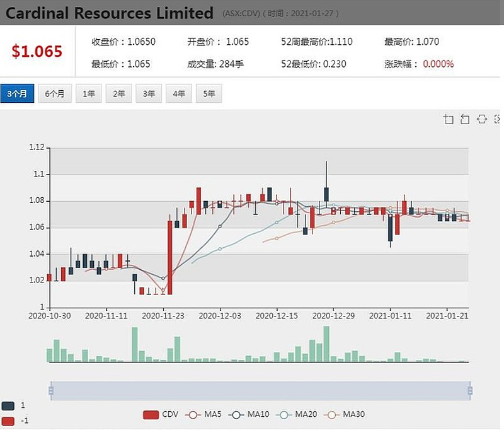Click the 52周最高价 1.110 value
The image size is (504, 430).
tap(341, 42)
